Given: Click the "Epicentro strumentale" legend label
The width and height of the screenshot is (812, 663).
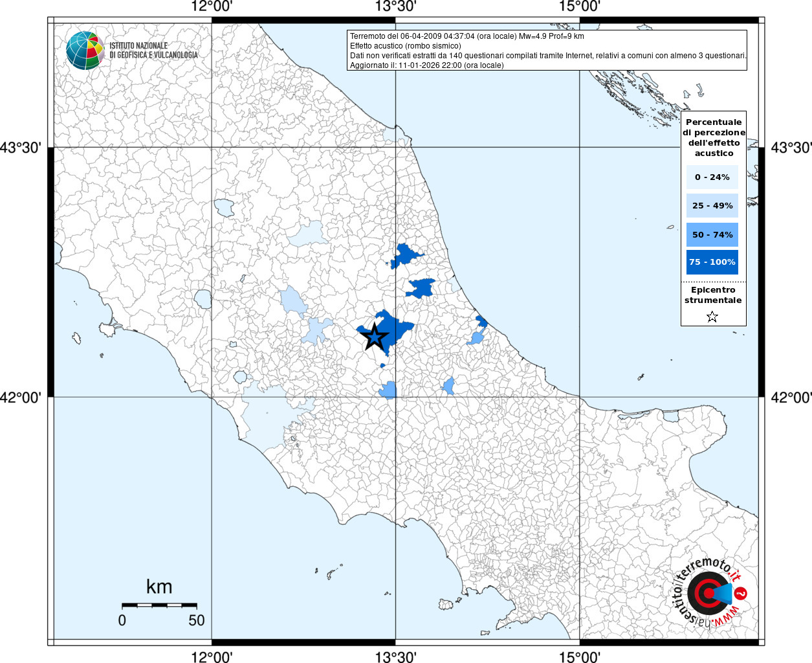Looking at the screenshot, I should point(713,295).
